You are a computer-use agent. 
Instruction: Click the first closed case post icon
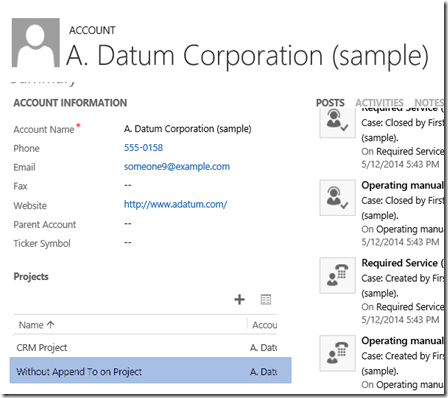tap(337, 121)
